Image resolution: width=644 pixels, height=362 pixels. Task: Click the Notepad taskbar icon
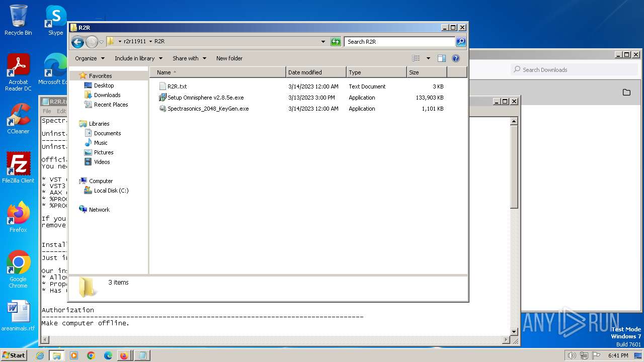[142, 355]
